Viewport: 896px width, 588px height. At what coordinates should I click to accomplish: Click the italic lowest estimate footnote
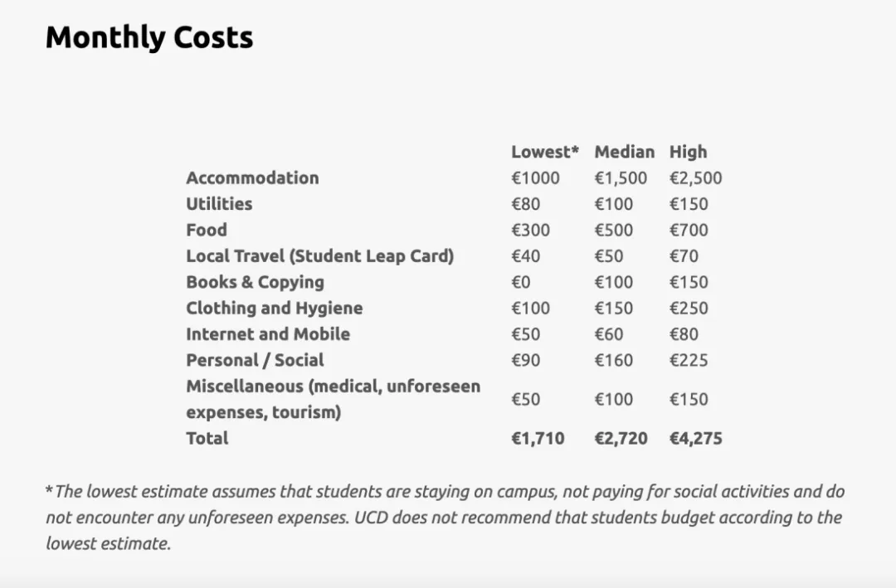click(446, 518)
